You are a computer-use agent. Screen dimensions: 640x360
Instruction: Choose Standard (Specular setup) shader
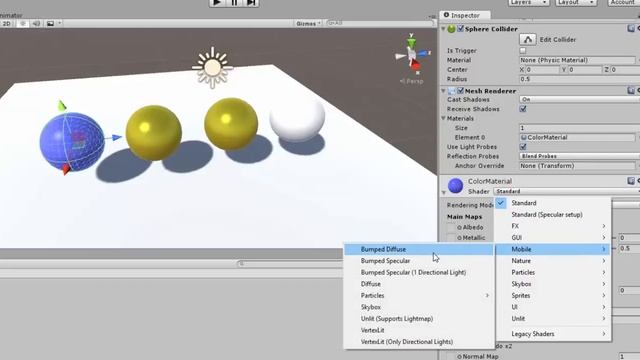553,215
